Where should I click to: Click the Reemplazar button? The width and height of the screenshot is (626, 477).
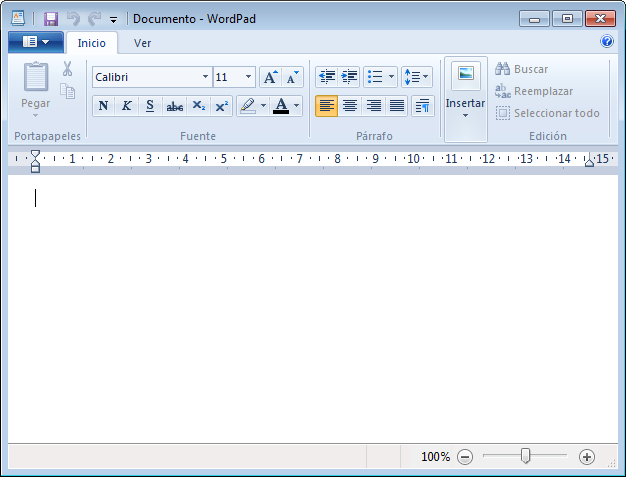(534, 91)
